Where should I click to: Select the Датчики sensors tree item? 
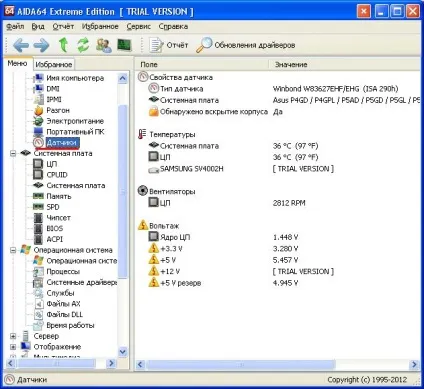[x=62, y=142]
